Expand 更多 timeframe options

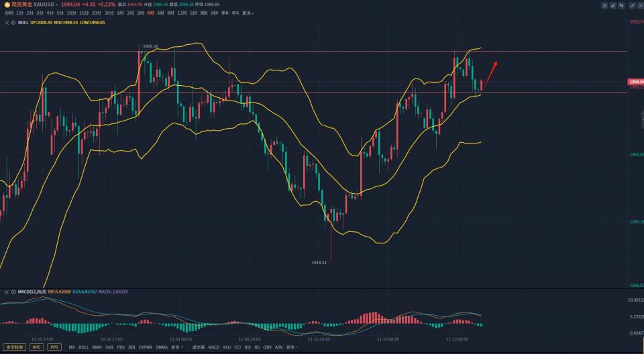coord(248,13)
